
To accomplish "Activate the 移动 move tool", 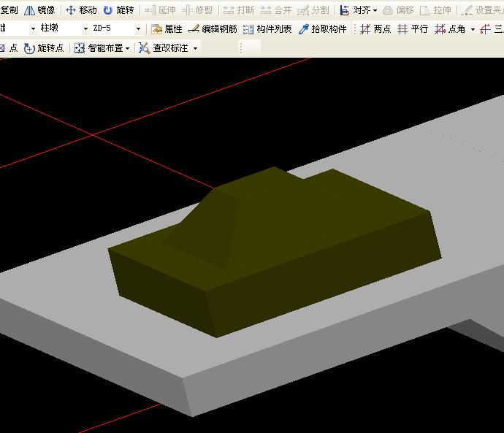I will coord(81,10).
